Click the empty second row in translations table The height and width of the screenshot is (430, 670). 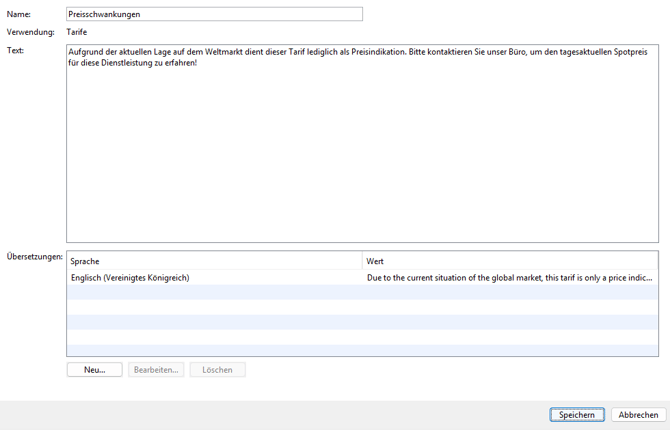pyautogui.click(x=362, y=293)
